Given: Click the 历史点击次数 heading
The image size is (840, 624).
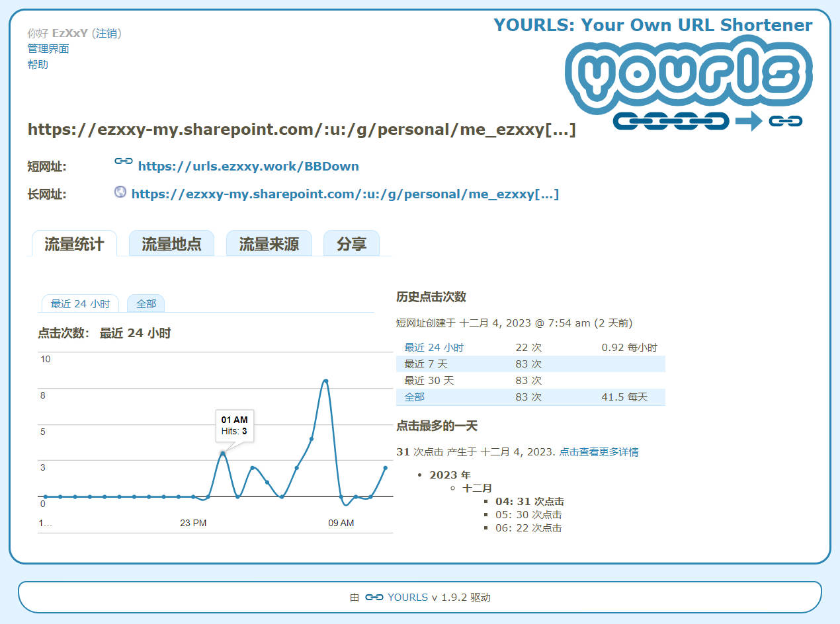Looking at the screenshot, I should 431,297.
